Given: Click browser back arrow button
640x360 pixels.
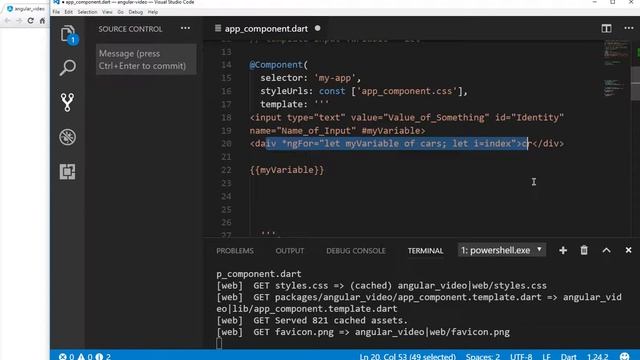Looking at the screenshot, I should [x=7, y=20].
